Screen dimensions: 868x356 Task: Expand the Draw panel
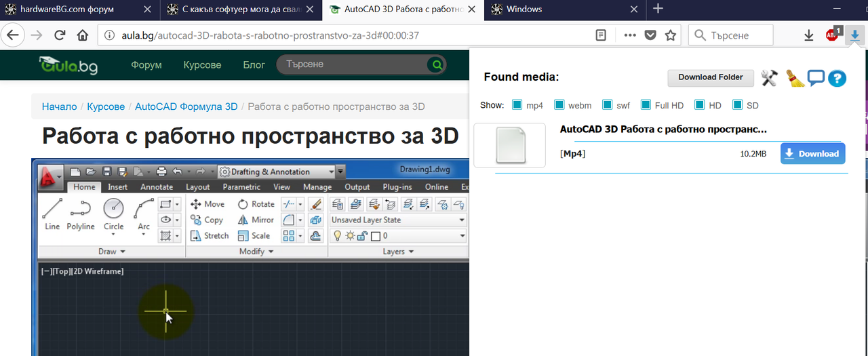(112, 252)
